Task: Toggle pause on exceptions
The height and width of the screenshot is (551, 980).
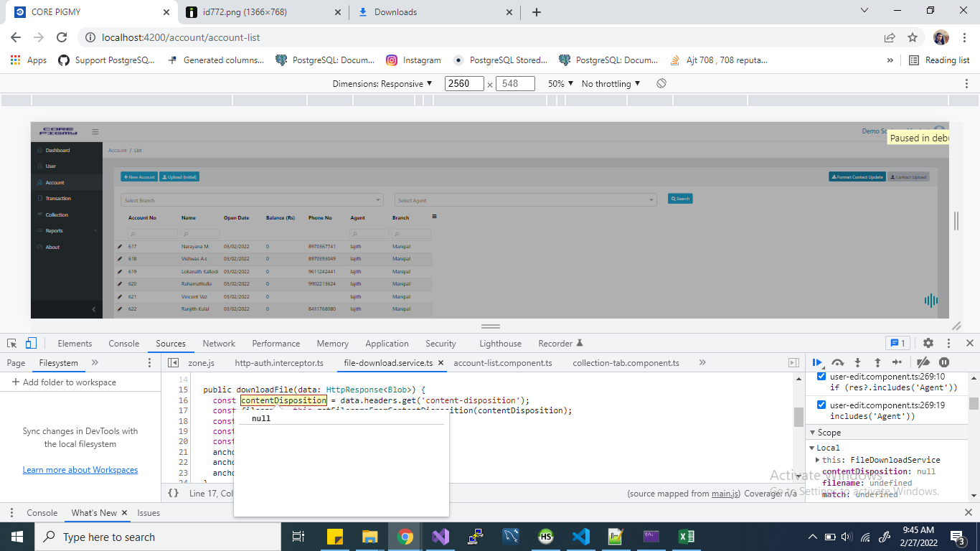Action: click(944, 362)
